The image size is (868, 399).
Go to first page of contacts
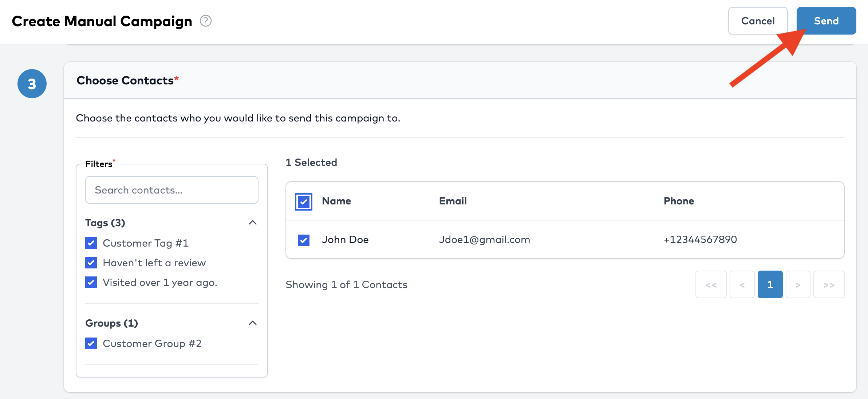pos(711,284)
